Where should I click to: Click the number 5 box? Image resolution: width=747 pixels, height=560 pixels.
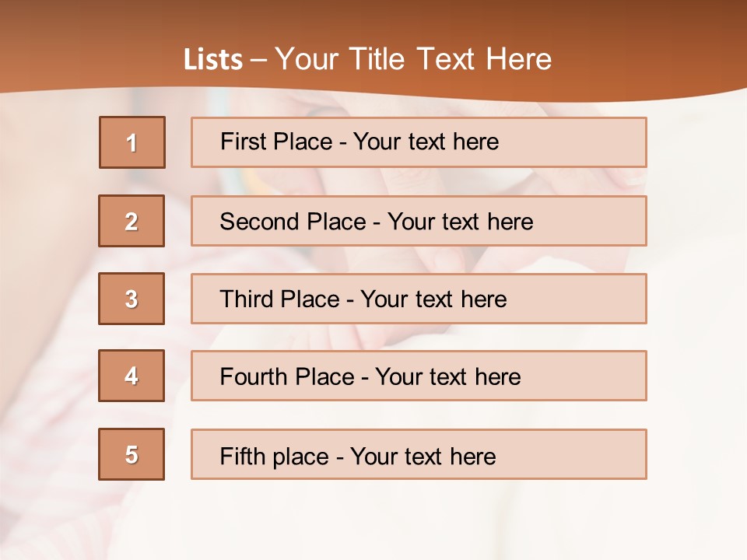(x=132, y=454)
